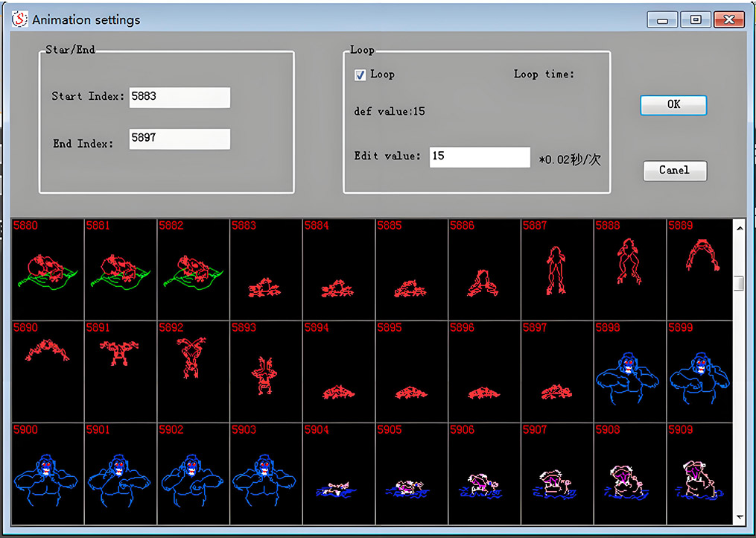756x538 pixels.
Task: Select frame thumbnail 5895
Action: 412,371
